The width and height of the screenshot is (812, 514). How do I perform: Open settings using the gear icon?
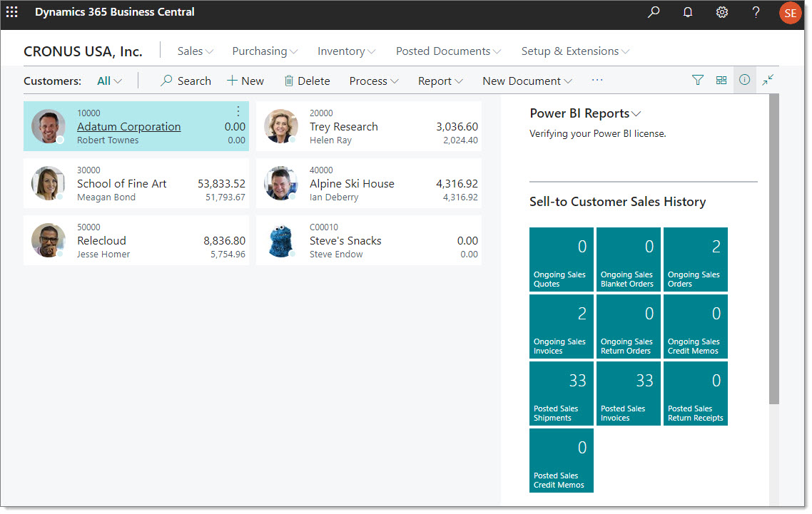(721, 12)
